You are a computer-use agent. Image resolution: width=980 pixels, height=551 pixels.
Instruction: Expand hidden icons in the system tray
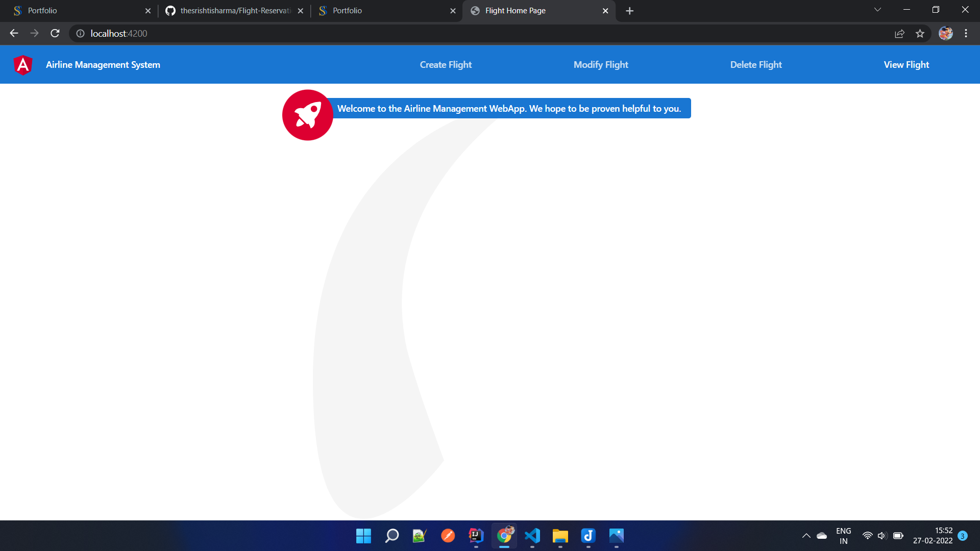806,536
